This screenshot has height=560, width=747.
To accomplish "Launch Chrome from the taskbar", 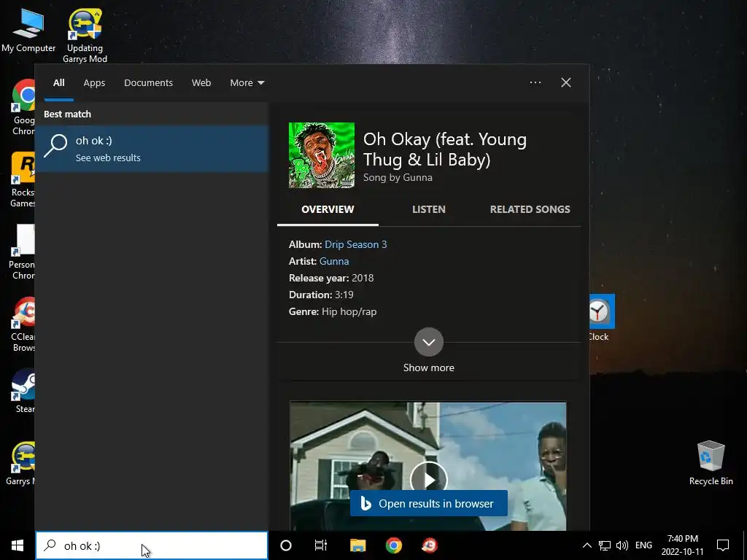I will pyautogui.click(x=393, y=545).
